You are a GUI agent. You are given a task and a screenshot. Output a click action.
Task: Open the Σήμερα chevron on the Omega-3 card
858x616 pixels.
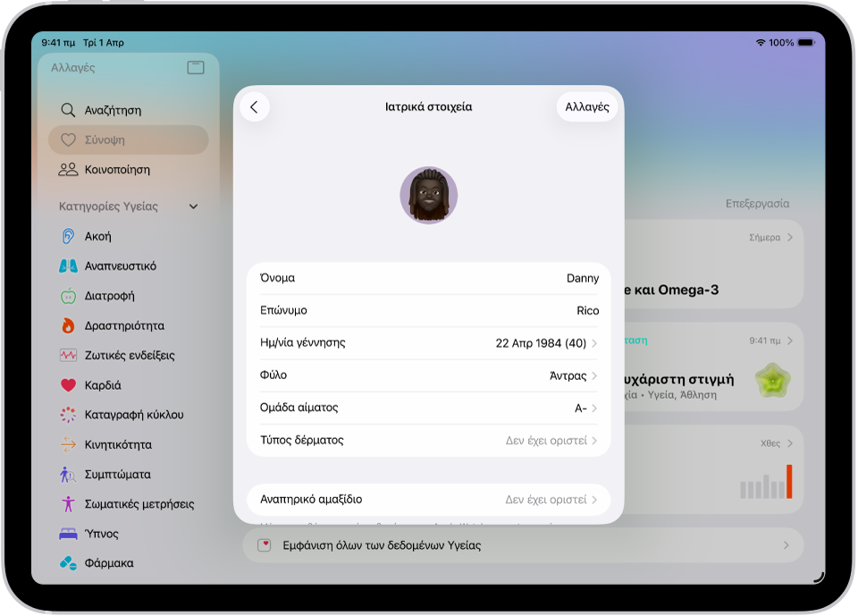(x=789, y=237)
